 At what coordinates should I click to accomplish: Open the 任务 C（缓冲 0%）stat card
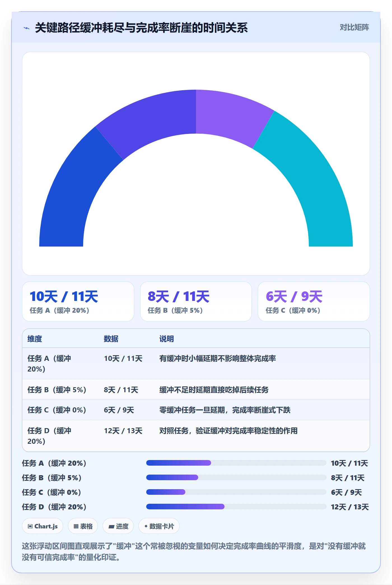(314, 301)
